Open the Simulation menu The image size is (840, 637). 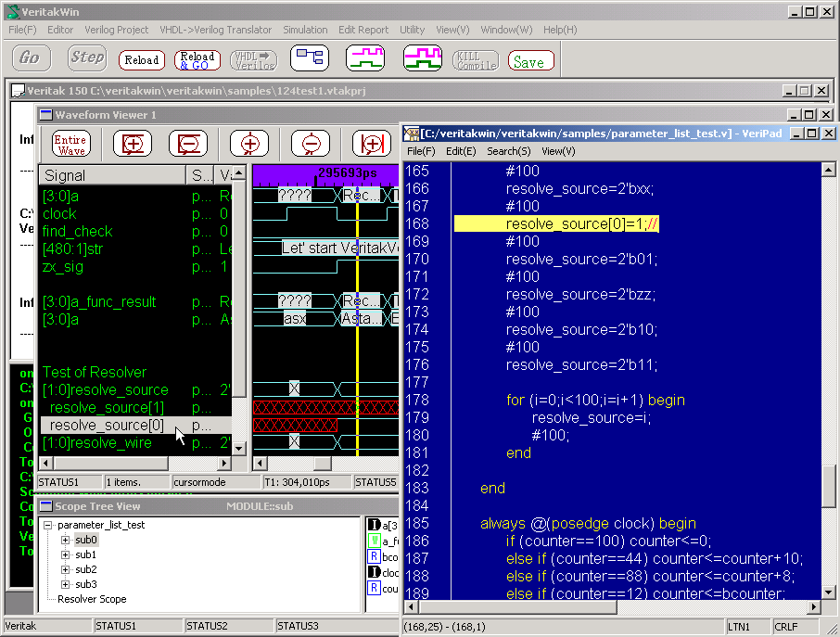pos(305,30)
